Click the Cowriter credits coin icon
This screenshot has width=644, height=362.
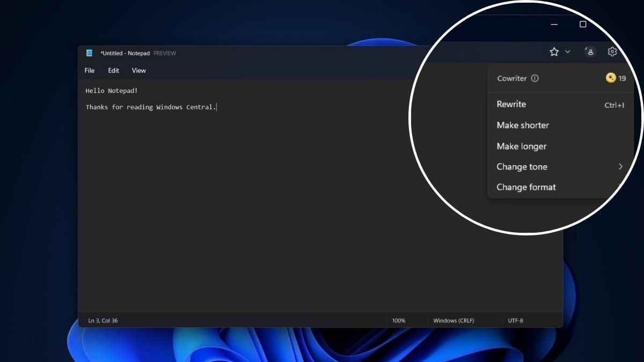click(611, 78)
